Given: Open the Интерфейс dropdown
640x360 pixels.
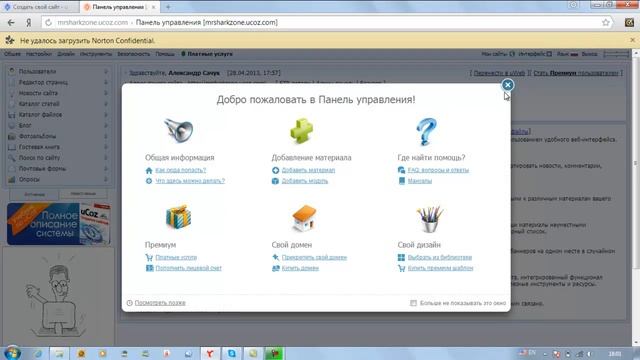Looking at the screenshot, I should 535,54.
